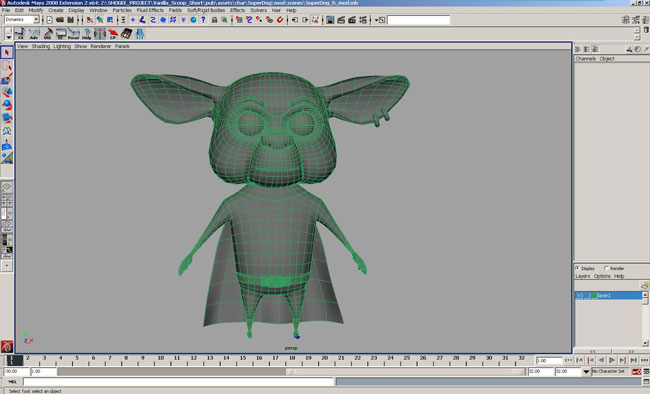Create a new layer icon
This screenshot has width=650, height=394.
(644, 285)
